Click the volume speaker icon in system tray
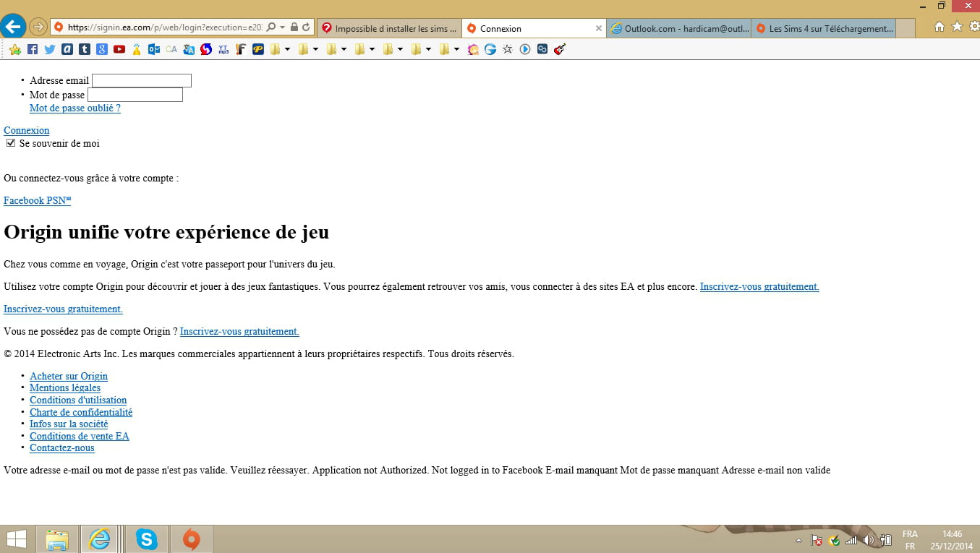This screenshot has height=553, width=980. [x=869, y=539]
